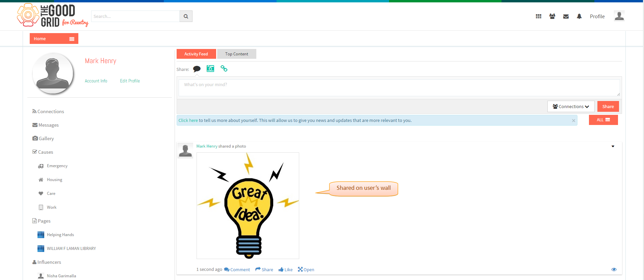Select the photo share camera icon
Viewport: 644px width, 280px height.
[210, 69]
